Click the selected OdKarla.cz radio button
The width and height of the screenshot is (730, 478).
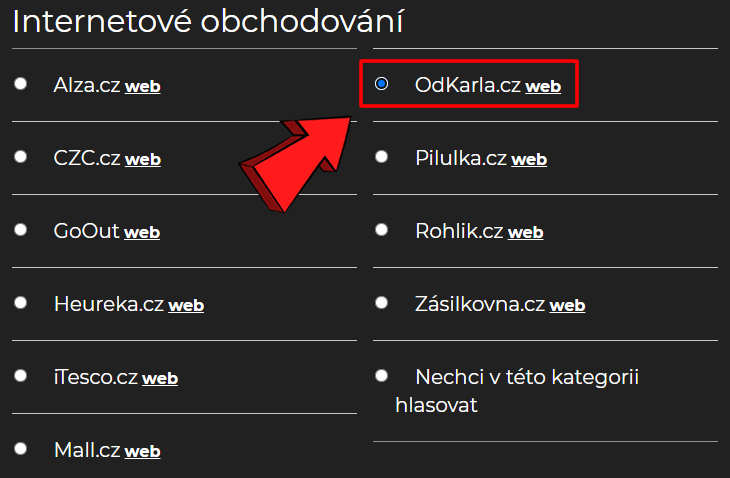pos(381,84)
